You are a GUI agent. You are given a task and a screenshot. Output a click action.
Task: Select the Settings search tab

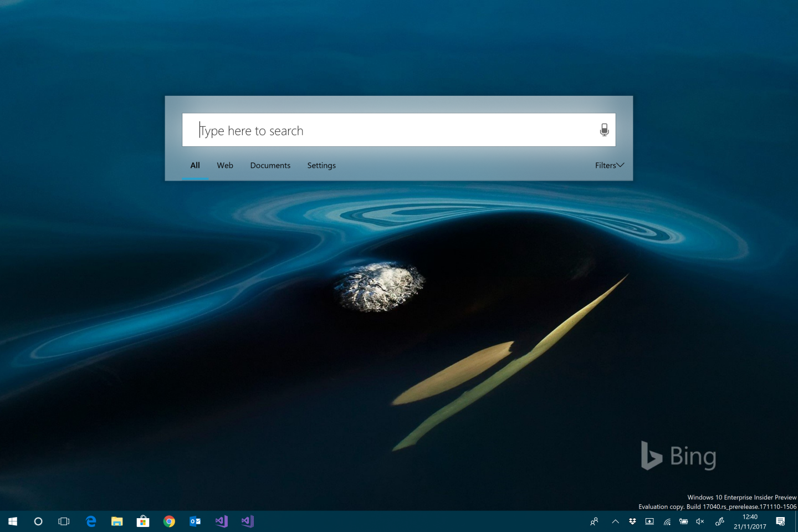321,165
